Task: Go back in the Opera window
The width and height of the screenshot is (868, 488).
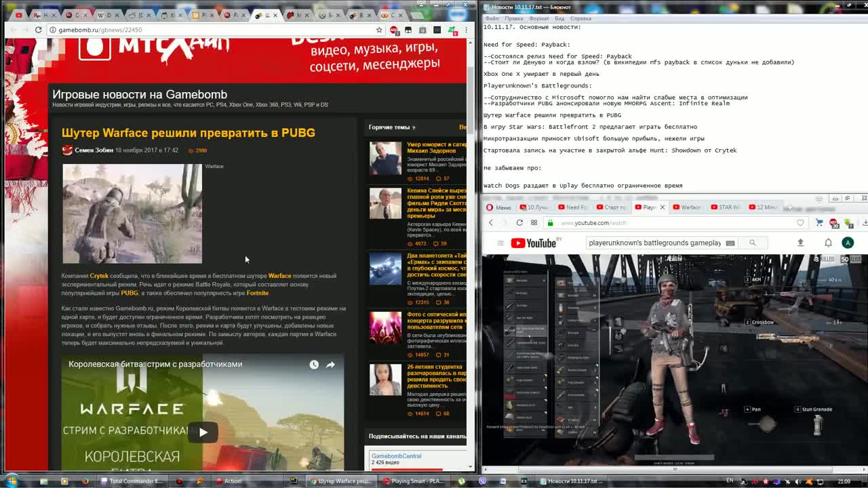Action: click(x=491, y=223)
